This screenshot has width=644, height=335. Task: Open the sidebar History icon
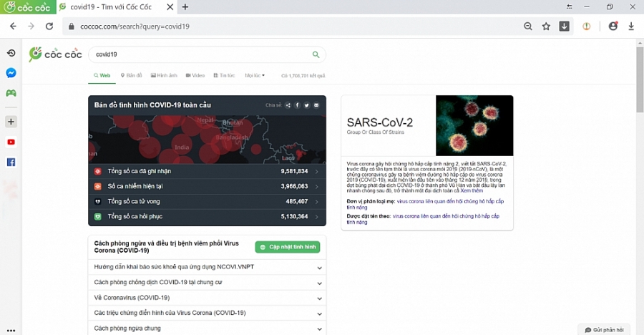11,53
